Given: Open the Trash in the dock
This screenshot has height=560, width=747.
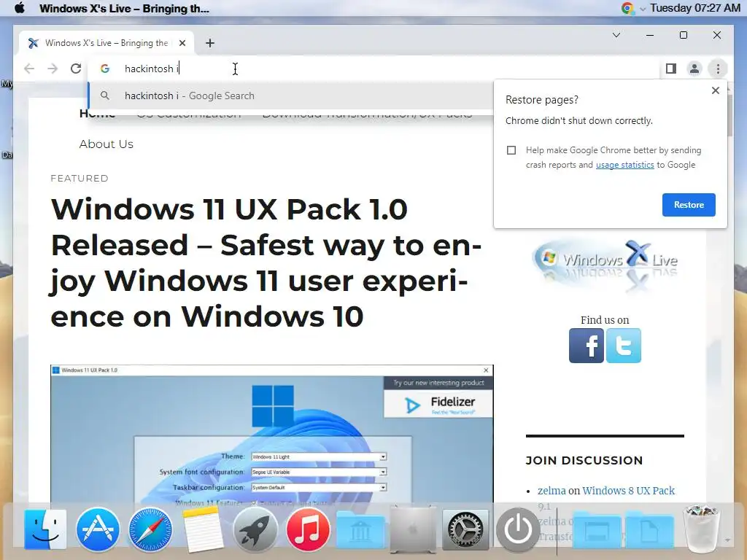Looking at the screenshot, I should (x=701, y=529).
